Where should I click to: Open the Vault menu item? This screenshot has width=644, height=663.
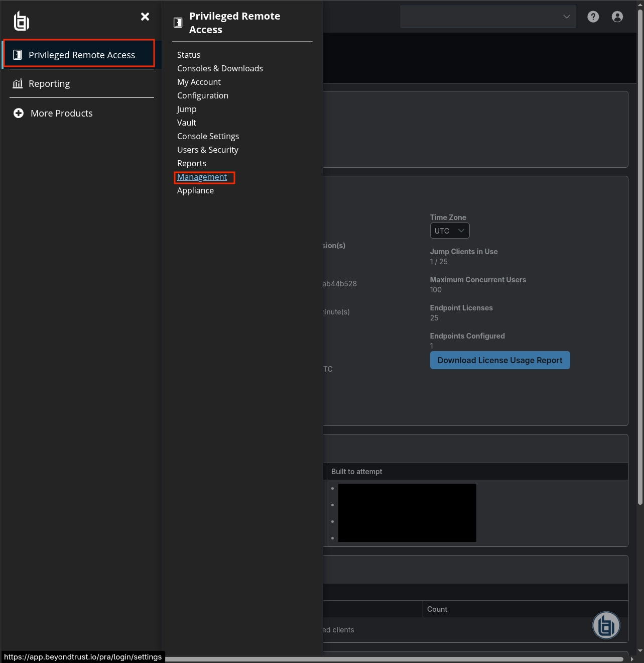click(187, 123)
